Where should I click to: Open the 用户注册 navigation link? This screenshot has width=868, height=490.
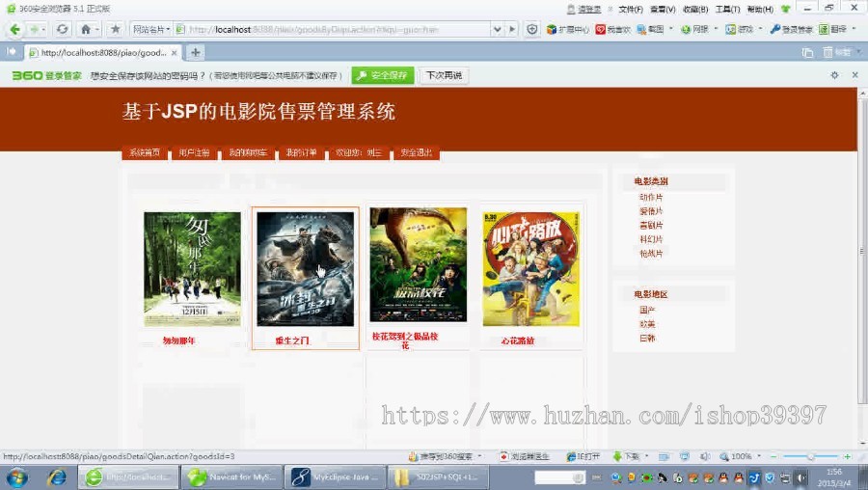pyautogui.click(x=194, y=152)
